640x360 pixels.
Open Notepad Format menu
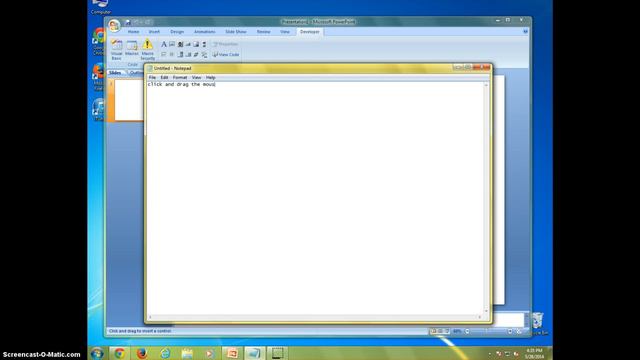[180, 77]
